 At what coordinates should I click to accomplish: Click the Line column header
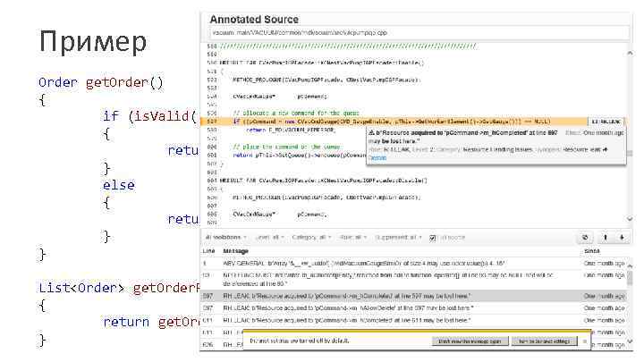tap(208, 251)
